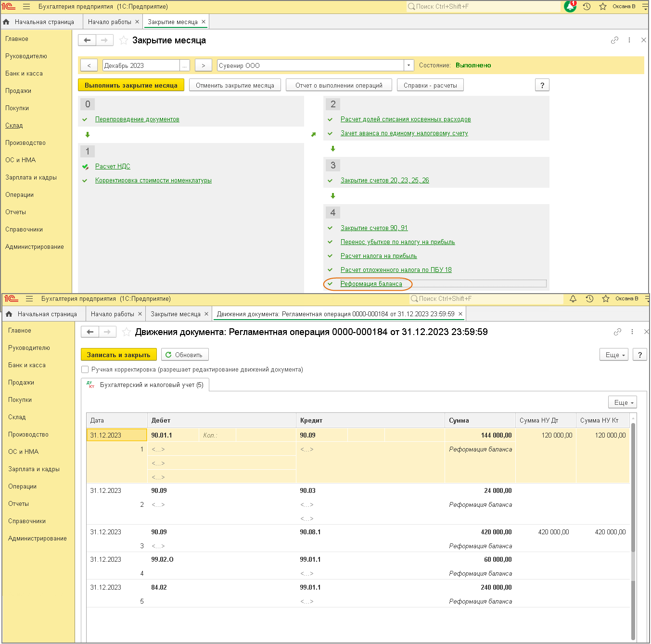Select Бухгалтерский и налоговый учет (5) tab
The width and height of the screenshot is (651, 644).
[x=145, y=385]
